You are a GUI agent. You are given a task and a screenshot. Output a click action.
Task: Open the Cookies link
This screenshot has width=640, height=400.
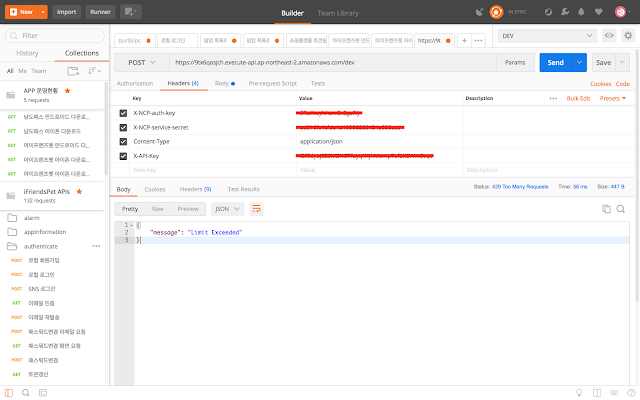coord(600,84)
